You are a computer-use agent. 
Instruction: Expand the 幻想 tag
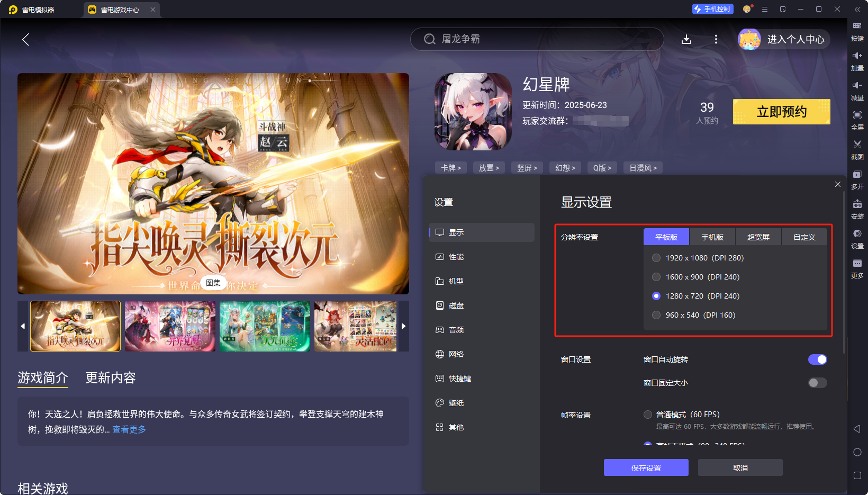tap(565, 168)
